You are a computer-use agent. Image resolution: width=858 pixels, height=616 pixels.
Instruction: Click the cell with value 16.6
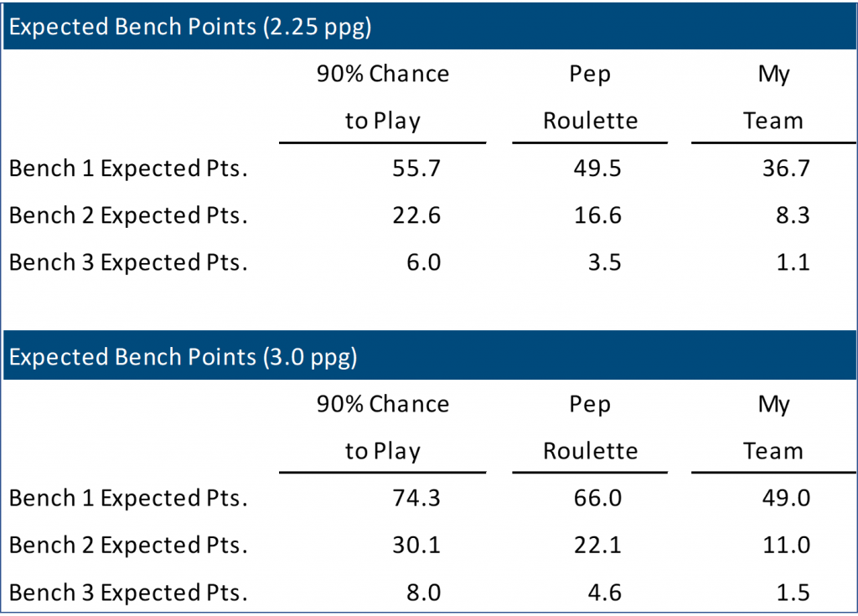pos(597,215)
